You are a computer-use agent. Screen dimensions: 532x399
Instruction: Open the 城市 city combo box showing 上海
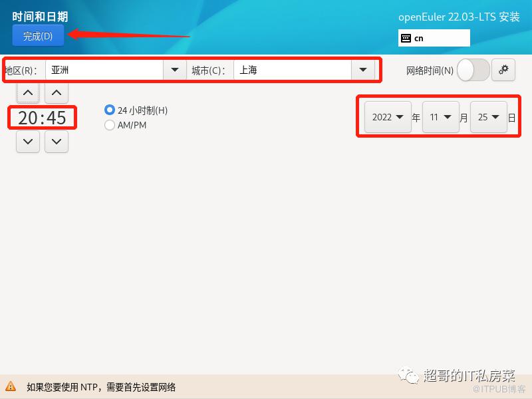click(304, 70)
